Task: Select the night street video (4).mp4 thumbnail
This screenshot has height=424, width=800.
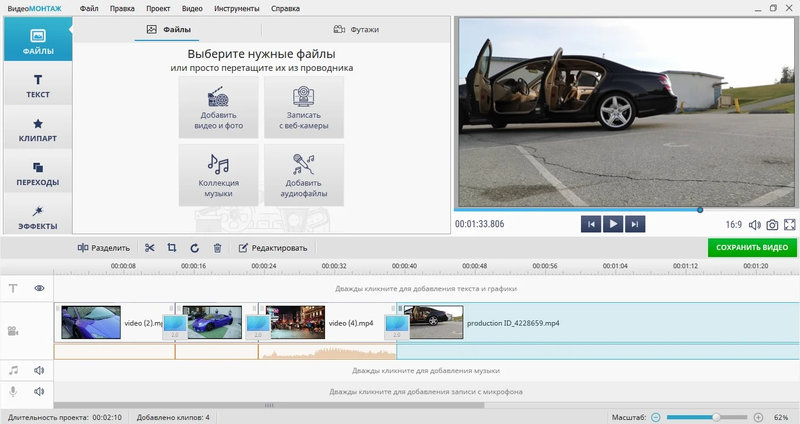Action: pyautogui.click(x=295, y=322)
